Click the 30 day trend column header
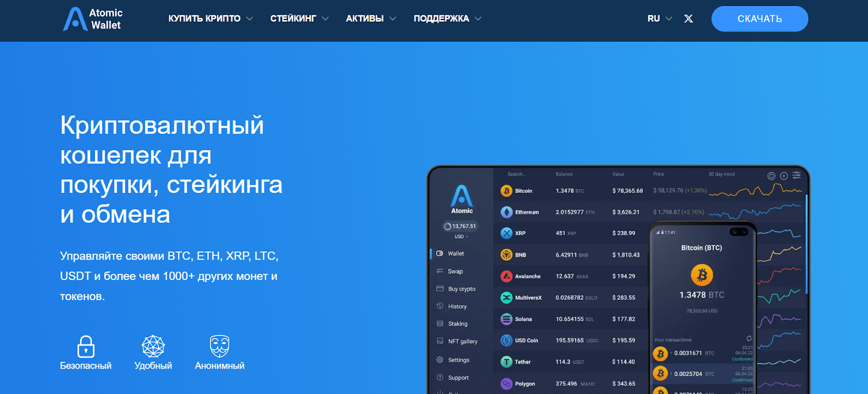The width and height of the screenshot is (868, 394). tap(722, 175)
